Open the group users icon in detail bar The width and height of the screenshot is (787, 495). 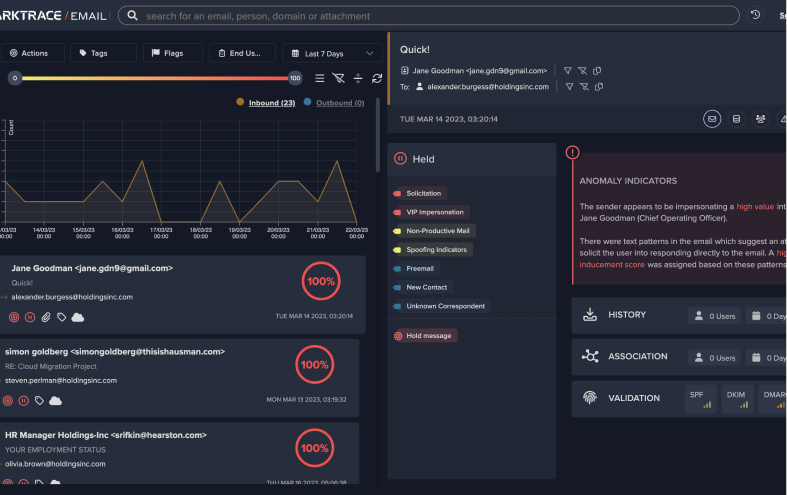[761, 119]
